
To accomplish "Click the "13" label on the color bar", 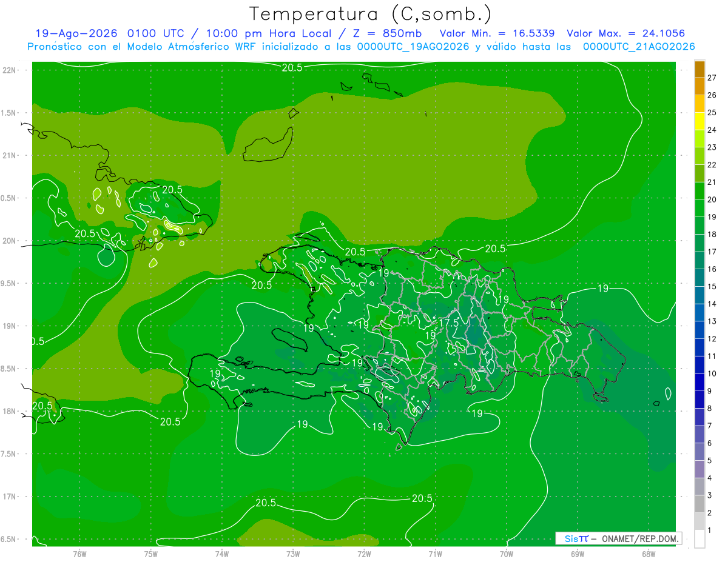I will 712,321.
